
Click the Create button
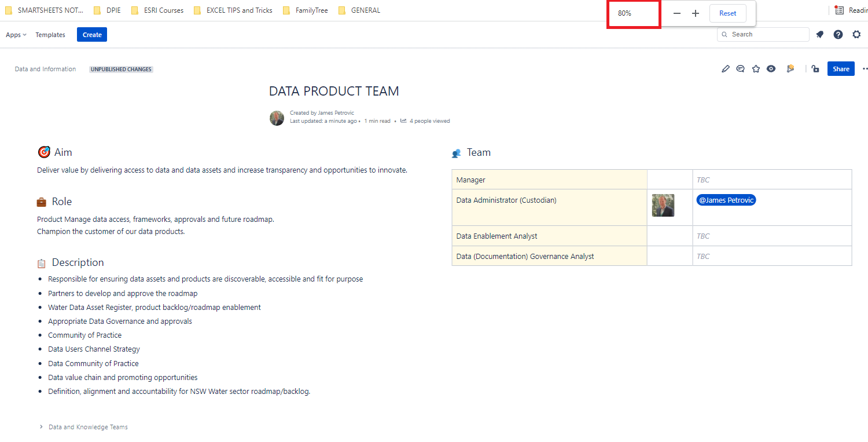tap(91, 34)
